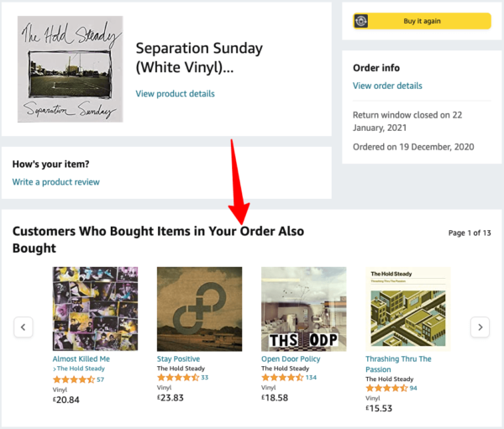504x429 pixels.
Task: Click the reorder icon on Buy it again
Action: pyautogui.click(x=361, y=21)
